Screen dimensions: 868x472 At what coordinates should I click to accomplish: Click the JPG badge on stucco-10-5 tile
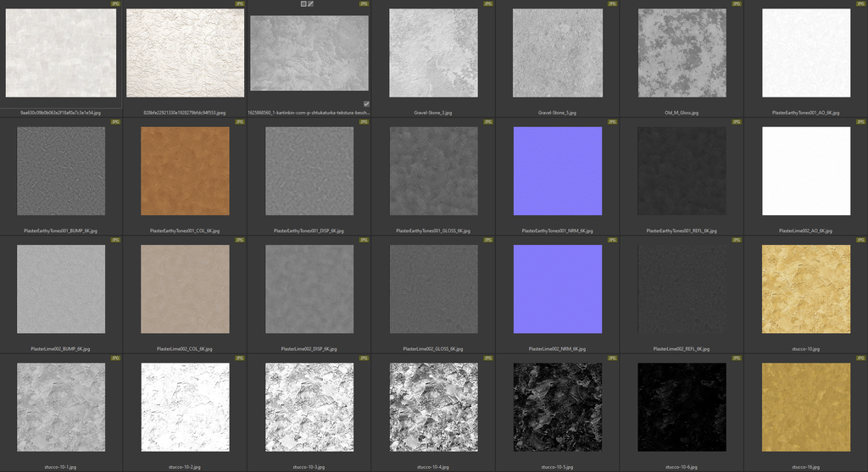click(x=612, y=358)
